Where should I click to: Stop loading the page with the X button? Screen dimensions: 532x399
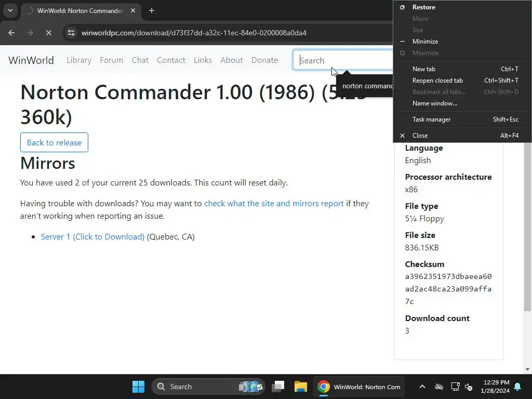(x=49, y=33)
